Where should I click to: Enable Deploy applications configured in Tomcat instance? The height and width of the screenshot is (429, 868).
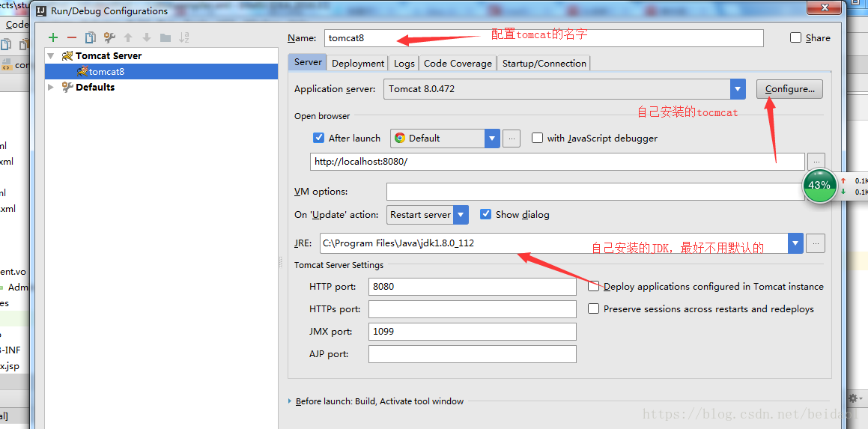point(593,286)
